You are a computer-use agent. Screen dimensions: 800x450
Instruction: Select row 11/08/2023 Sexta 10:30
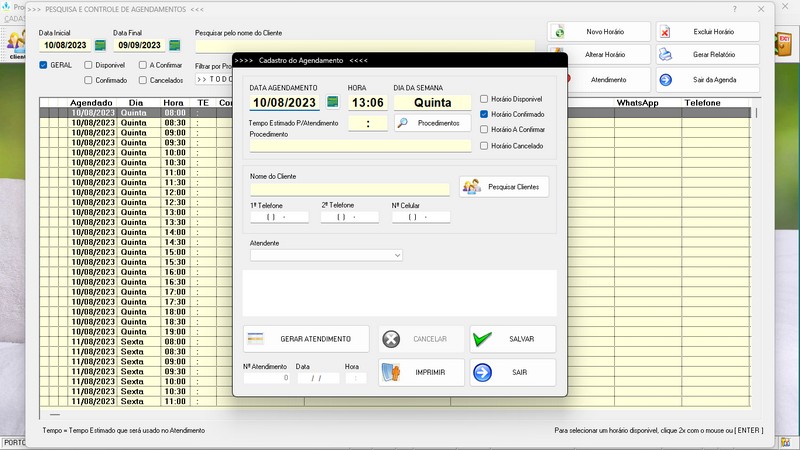(x=395, y=391)
